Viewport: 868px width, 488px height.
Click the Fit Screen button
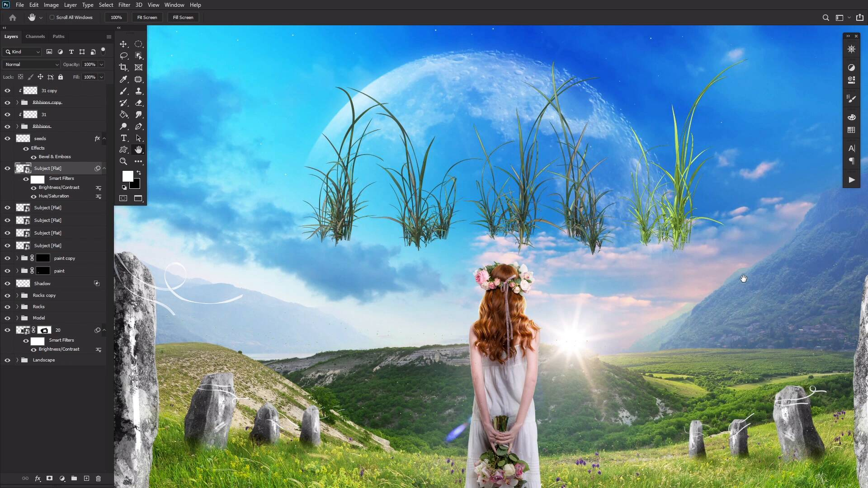click(x=147, y=17)
